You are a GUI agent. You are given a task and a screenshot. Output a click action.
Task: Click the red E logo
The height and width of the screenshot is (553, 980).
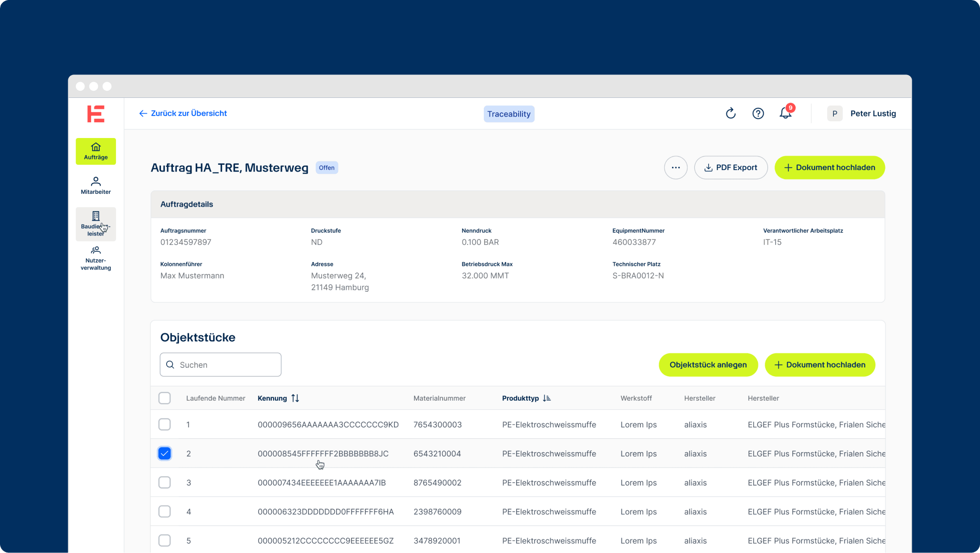tap(96, 114)
